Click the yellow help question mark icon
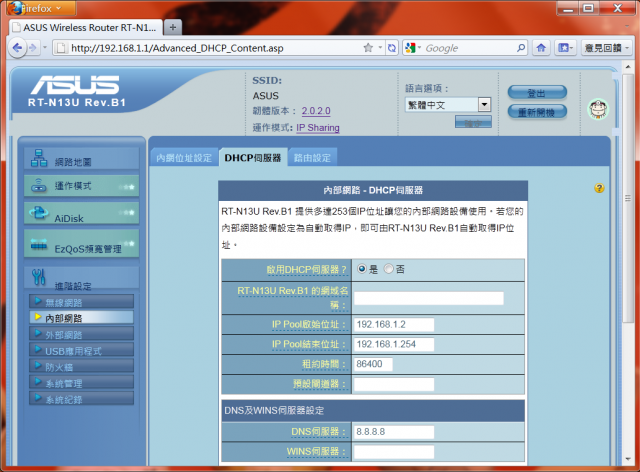Image resolution: width=640 pixels, height=472 pixels. click(599, 188)
